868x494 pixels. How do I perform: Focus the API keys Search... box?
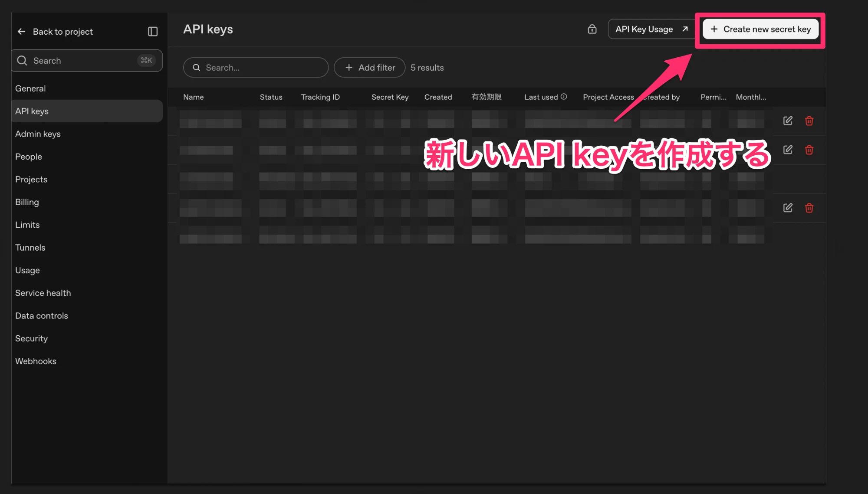(x=256, y=68)
